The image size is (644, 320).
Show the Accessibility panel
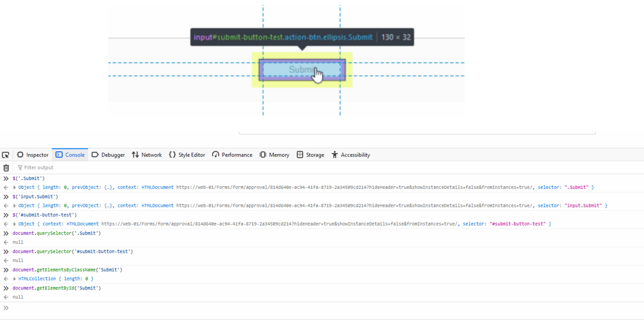351,155
